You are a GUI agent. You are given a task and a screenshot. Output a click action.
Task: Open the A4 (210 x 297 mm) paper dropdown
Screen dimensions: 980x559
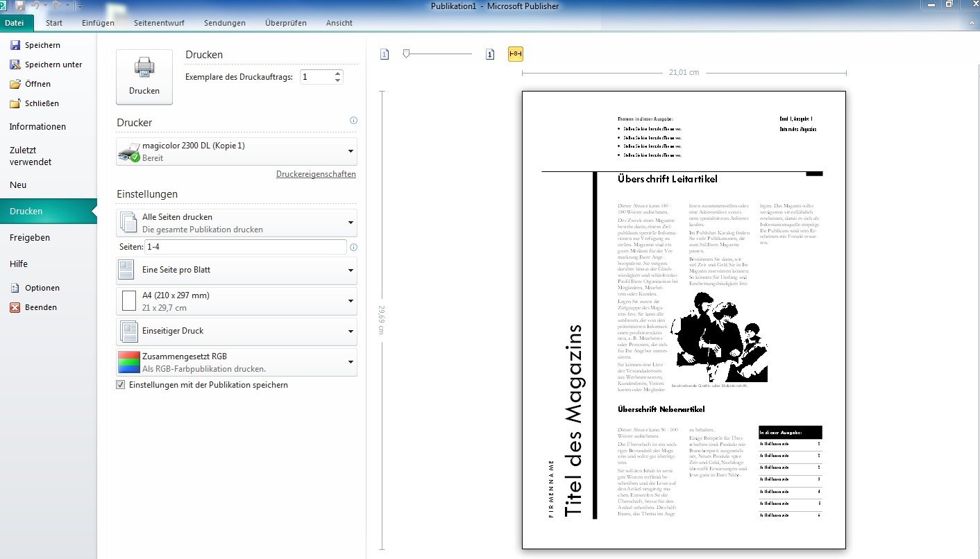237,301
